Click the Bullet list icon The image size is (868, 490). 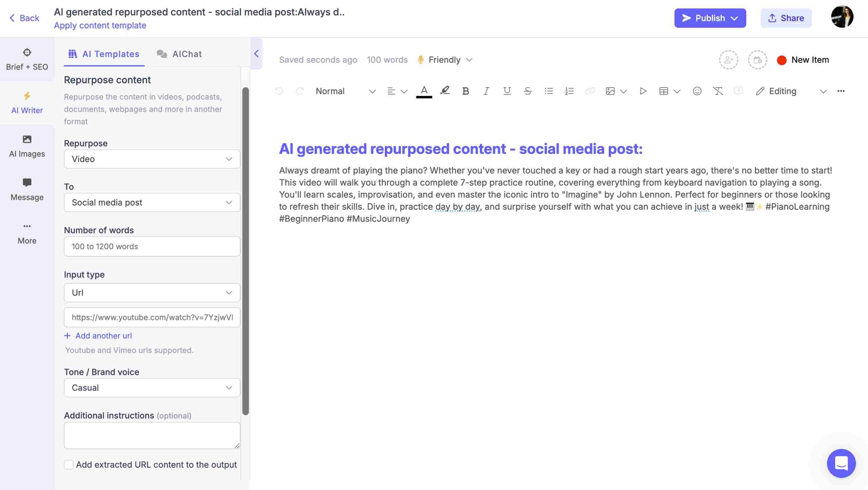549,91
